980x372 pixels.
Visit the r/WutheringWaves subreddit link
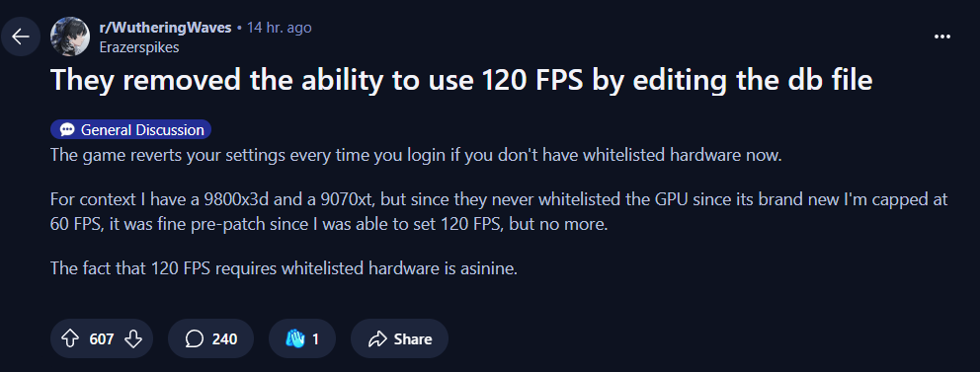pyautogui.click(x=165, y=28)
